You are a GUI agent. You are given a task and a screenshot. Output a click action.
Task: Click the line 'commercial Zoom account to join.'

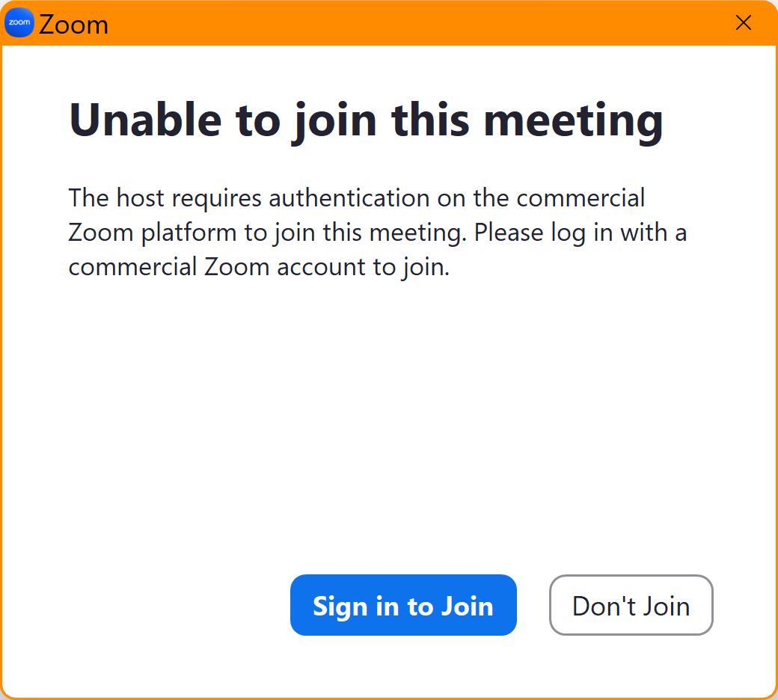click(259, 267)
